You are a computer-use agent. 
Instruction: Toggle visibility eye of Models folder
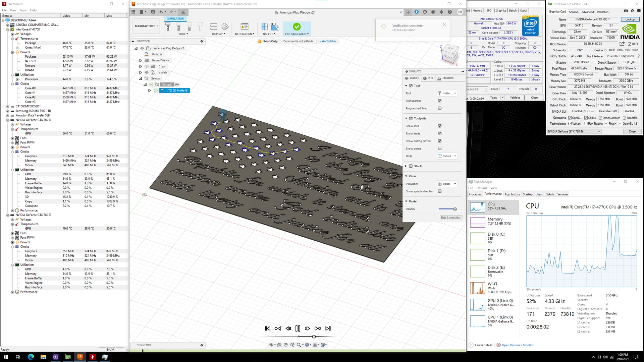[x=147, y=72]
